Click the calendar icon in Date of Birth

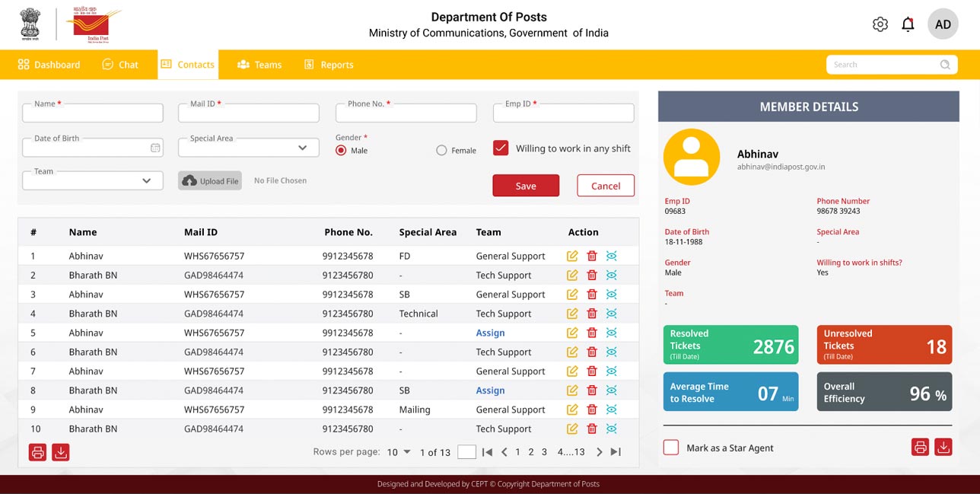[x=155, y=148]
